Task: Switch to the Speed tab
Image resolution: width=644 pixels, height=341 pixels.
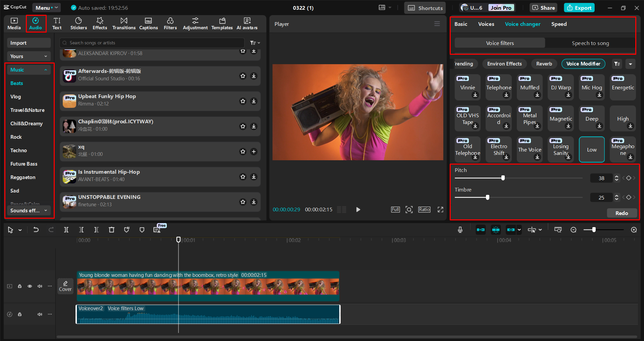Action: (x=559, y=24)
